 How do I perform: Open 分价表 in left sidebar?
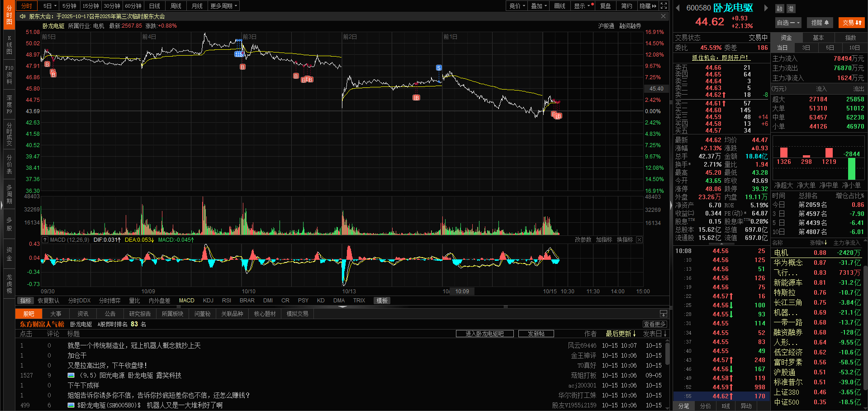pos(9,164)
